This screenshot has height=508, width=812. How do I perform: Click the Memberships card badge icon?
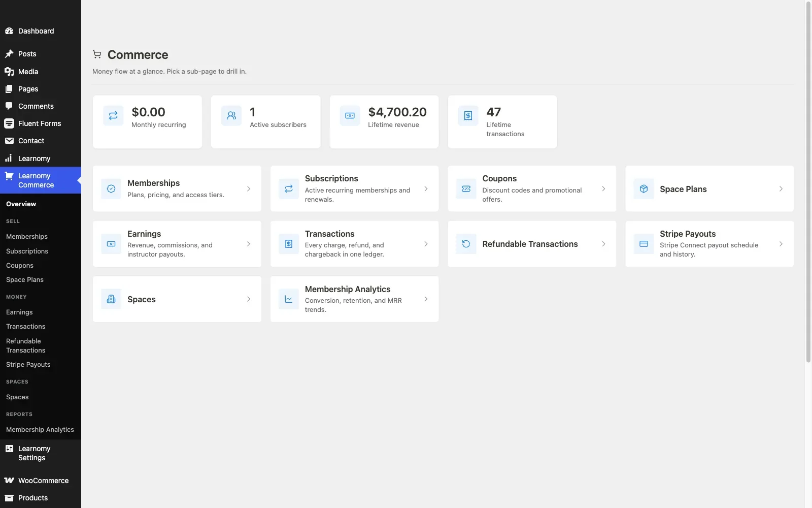[111, 189]
